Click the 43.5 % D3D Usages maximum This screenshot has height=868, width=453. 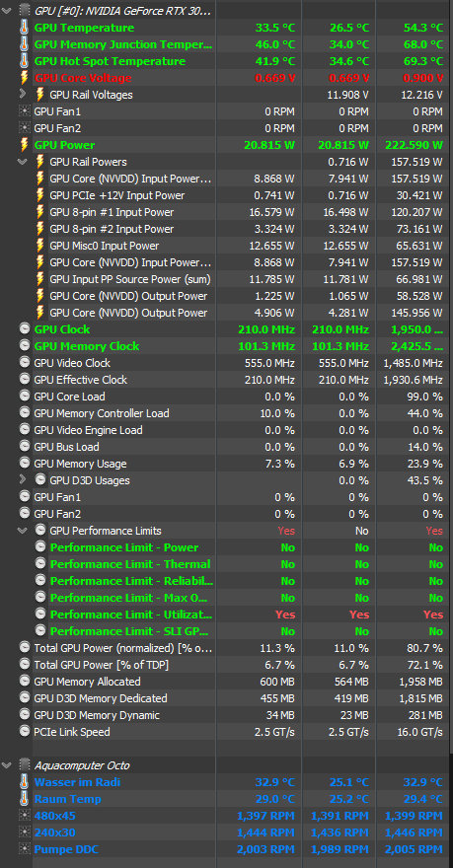pyautogui.click(x=424, y=480)
